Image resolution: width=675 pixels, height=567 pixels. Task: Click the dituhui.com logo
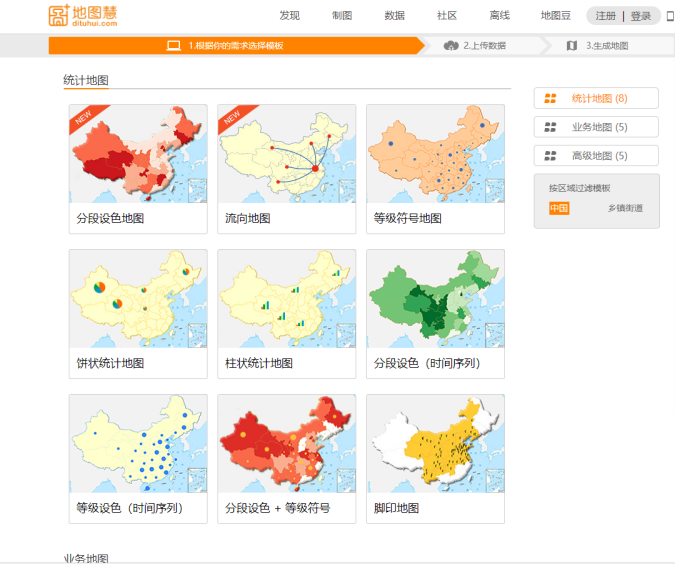point(83,15)
